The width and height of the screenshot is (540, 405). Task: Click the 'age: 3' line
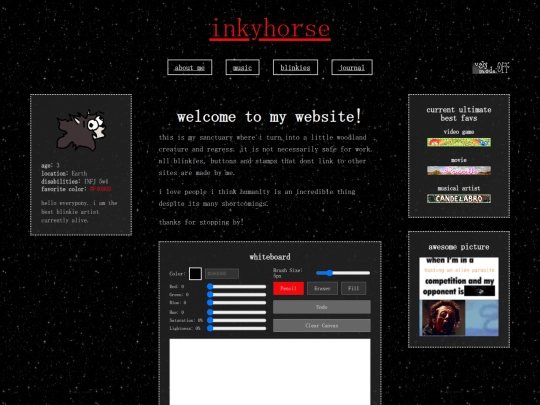click(50, 166)
